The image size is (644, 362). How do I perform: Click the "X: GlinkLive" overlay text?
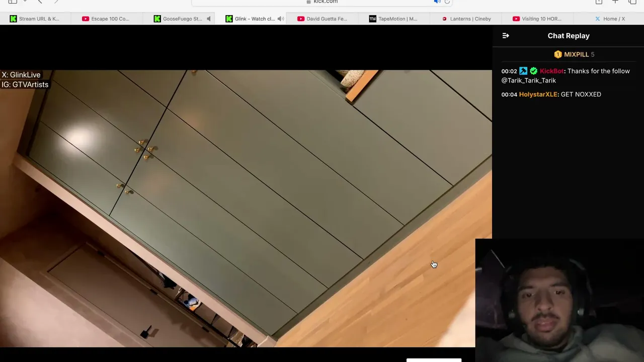coord(21,75)
